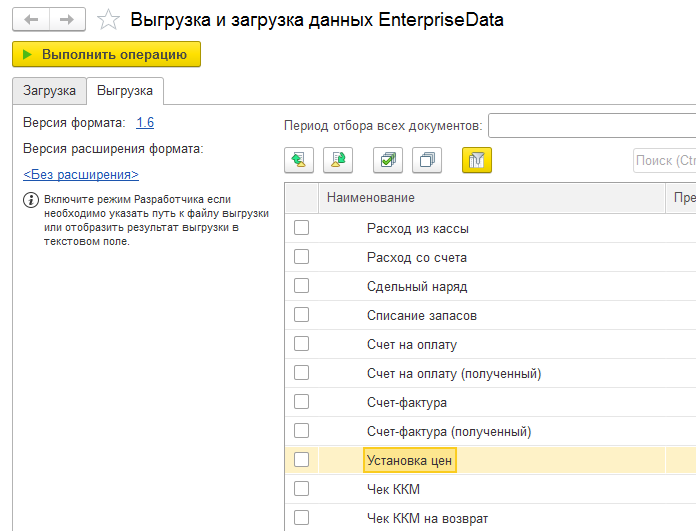
Task: Click the first toolbar icon with green arrow pointing left
Action: (299, 160)
